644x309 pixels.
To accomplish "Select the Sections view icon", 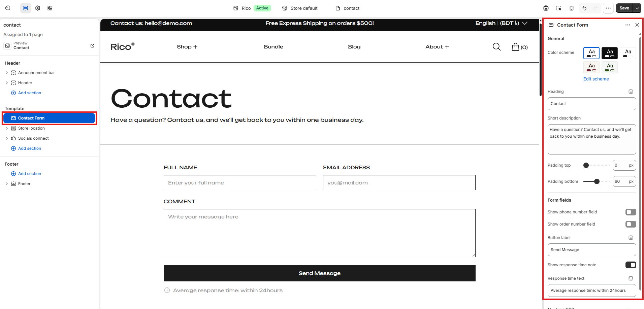I will click(26, 8).
